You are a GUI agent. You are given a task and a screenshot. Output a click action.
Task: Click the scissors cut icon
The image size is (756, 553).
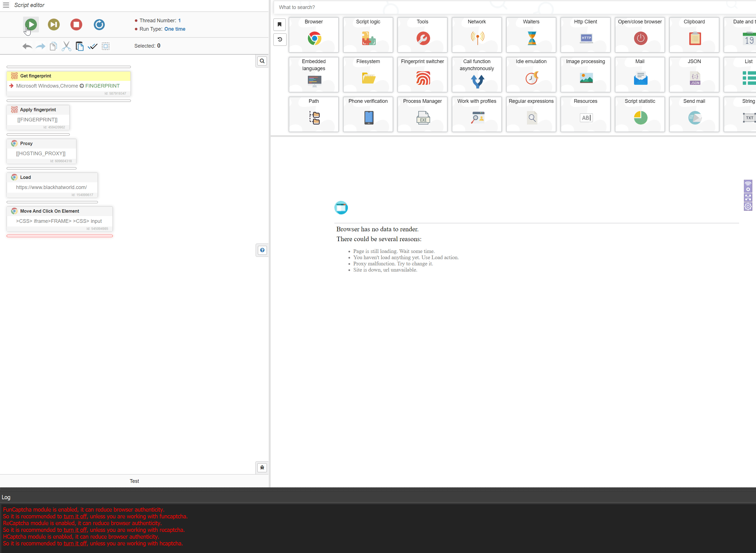66,46
